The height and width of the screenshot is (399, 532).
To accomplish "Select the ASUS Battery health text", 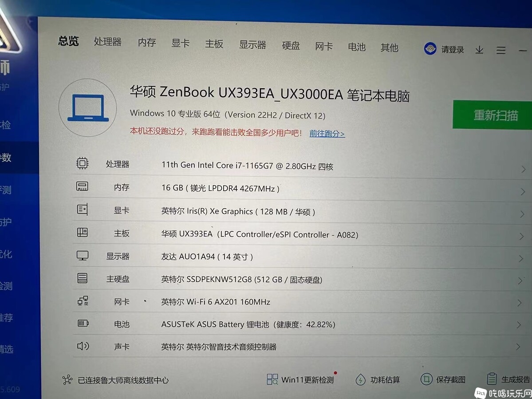I will (248, 324).
